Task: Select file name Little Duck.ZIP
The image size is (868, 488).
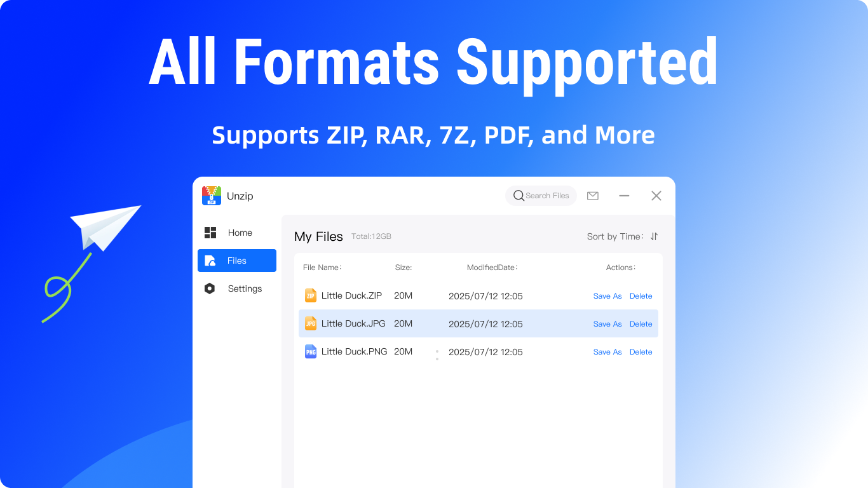Action: (351, 295)
